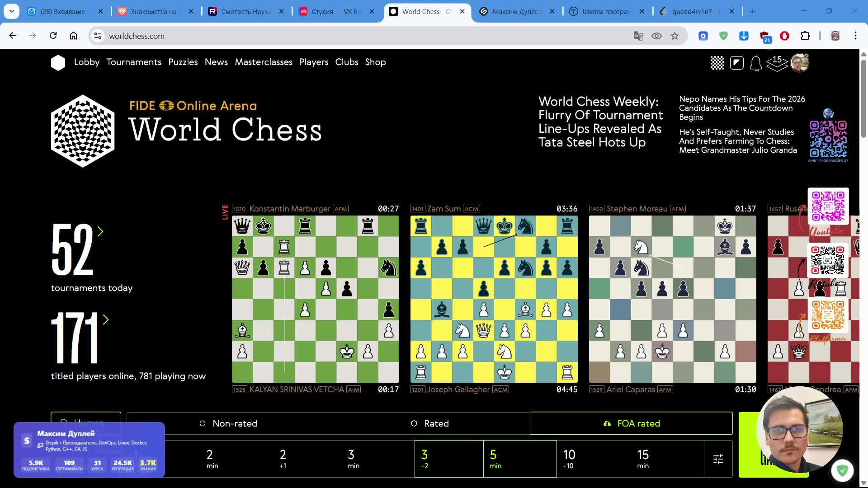Read the World Chess Weekly headline article
Screen dimensions: 868x488
click(x=600, y=122)
